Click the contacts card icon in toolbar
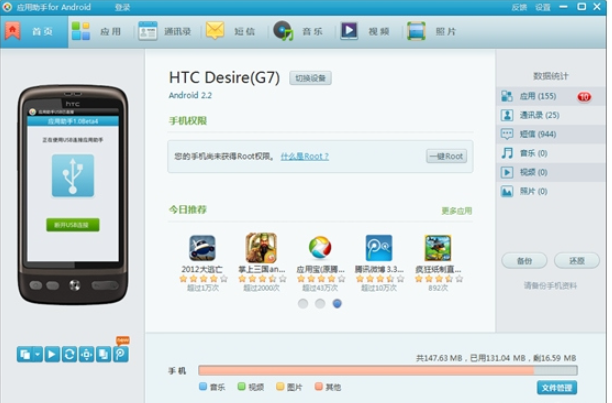This screenshot has height=403, width=612. click(x=148, y=31)
